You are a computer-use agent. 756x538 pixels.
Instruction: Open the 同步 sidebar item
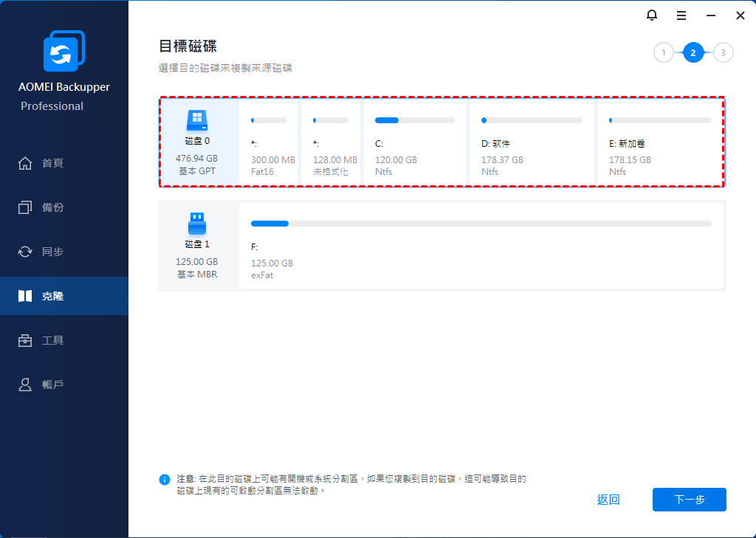tap(64, 252)
